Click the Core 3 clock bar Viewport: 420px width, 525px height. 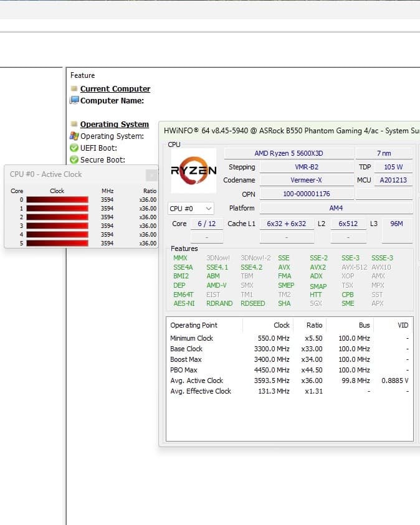point(57,225)
